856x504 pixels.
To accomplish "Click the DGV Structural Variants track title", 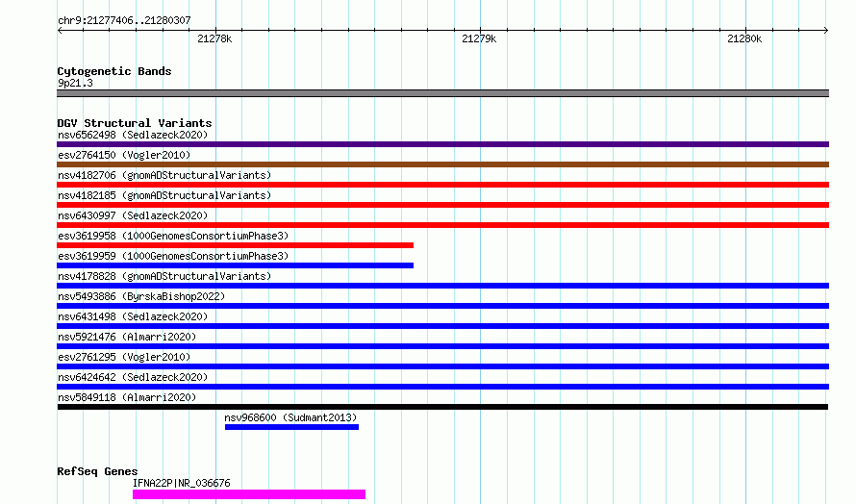I will point(135,123).
